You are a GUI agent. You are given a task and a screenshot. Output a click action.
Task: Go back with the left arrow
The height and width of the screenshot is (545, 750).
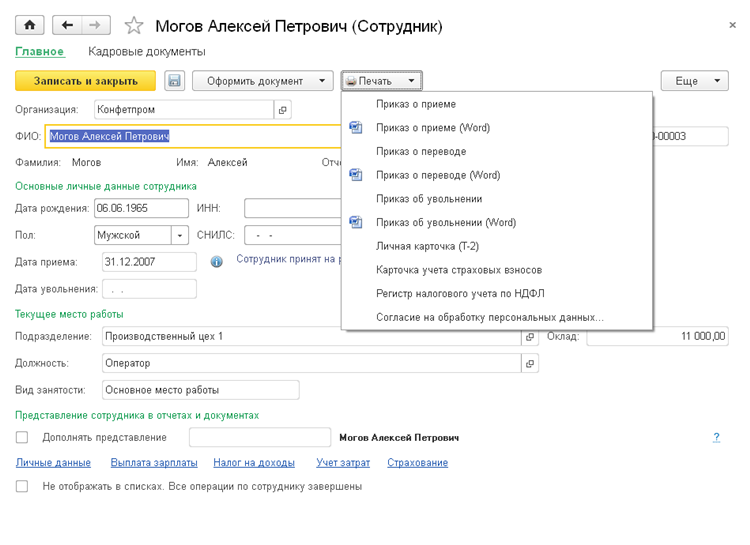click(x=67, y=25)
